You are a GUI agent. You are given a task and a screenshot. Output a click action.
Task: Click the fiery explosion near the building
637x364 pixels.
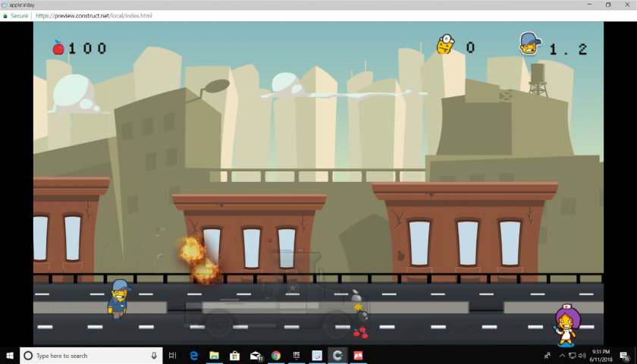coord(197,258)
